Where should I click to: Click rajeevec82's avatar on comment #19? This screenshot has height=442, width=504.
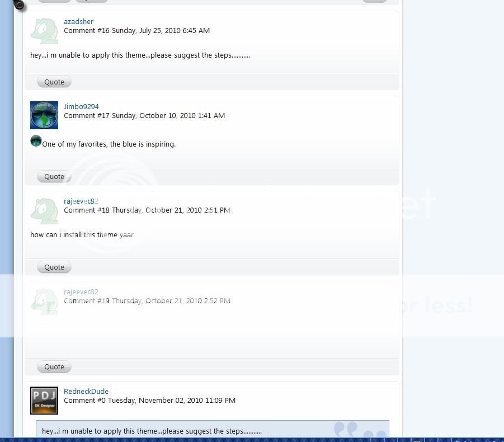coord(44,300)
